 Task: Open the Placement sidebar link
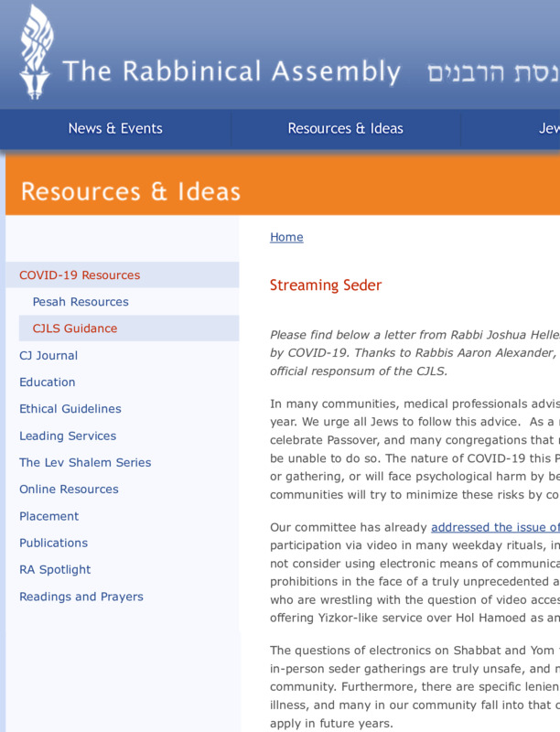49,516
